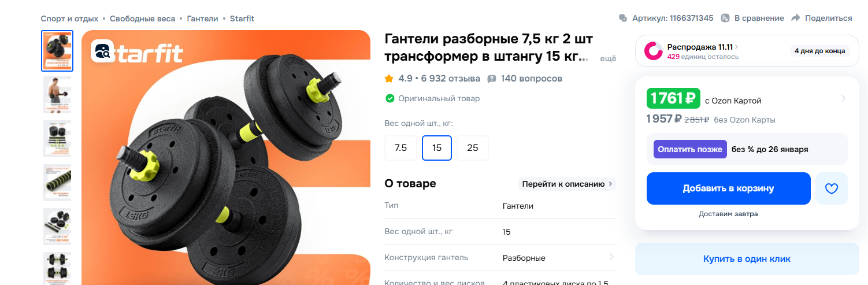Click the compare icon beside В сравнение
This screenshot has height=285, width=868.
tap(726, 18)
